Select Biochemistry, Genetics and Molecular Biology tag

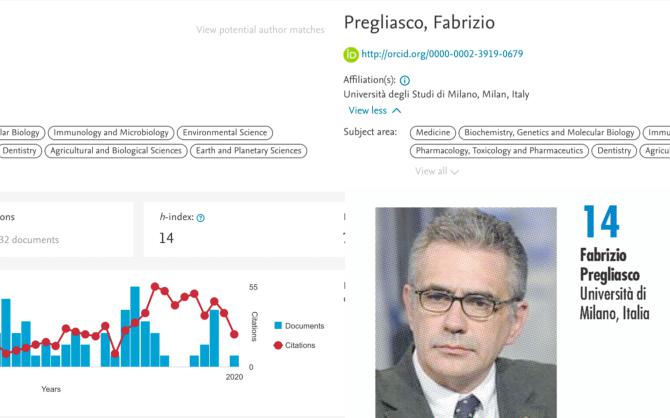point(549,132)
